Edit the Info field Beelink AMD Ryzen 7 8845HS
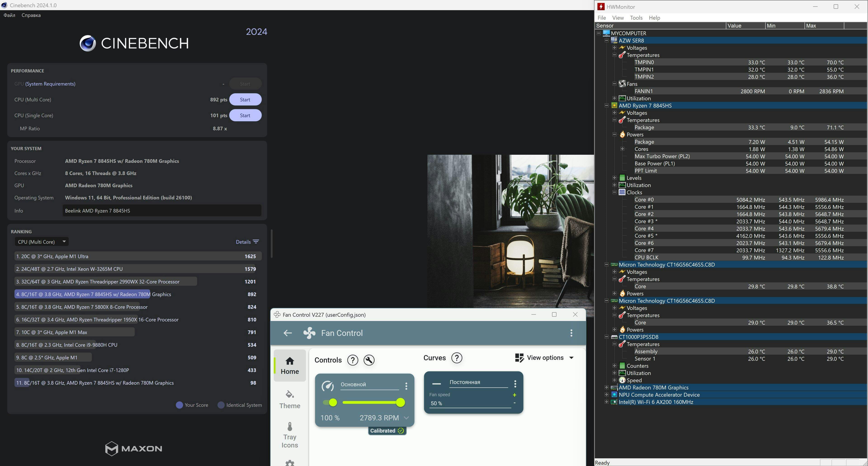The height and width of the screenshot is (466, 868). tap(162, 211)
